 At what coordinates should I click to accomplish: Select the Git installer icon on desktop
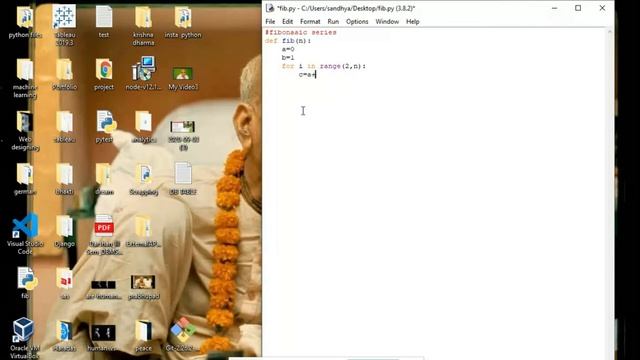pyautogui.click(x=182, y=335)
